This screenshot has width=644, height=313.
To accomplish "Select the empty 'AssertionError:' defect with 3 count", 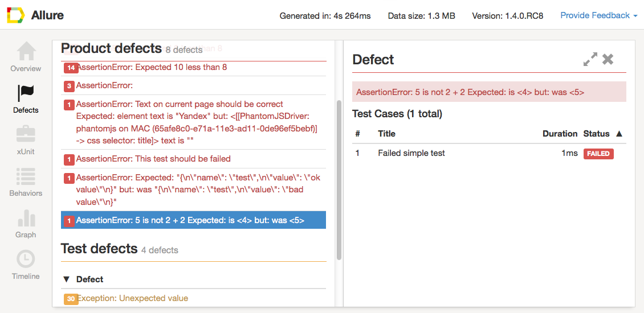I will pos(193,86).
